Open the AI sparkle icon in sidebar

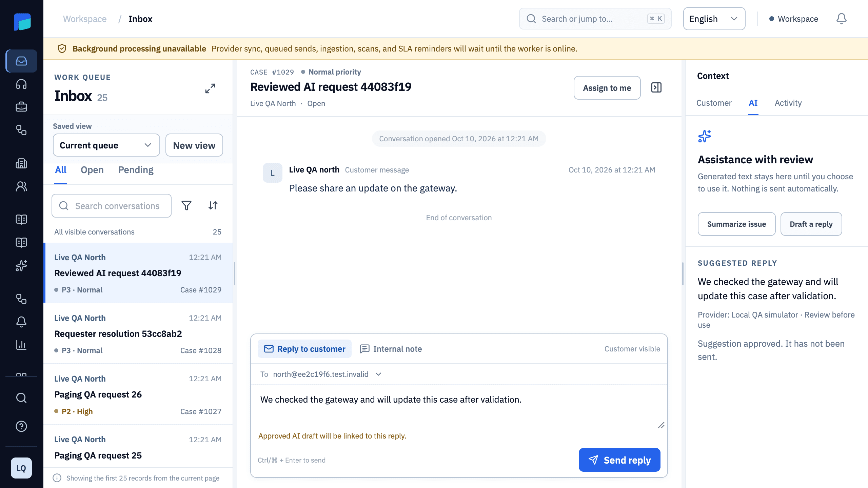coord(21,266)
